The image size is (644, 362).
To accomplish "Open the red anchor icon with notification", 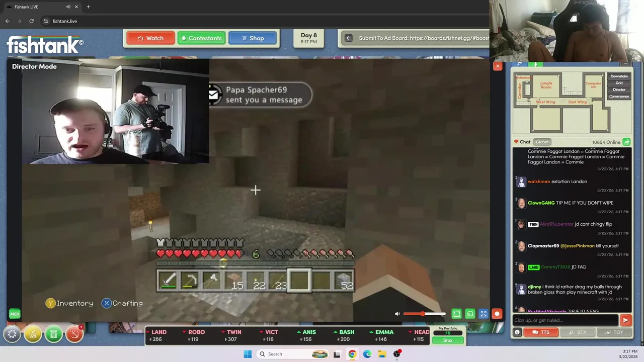I will 74,334.
